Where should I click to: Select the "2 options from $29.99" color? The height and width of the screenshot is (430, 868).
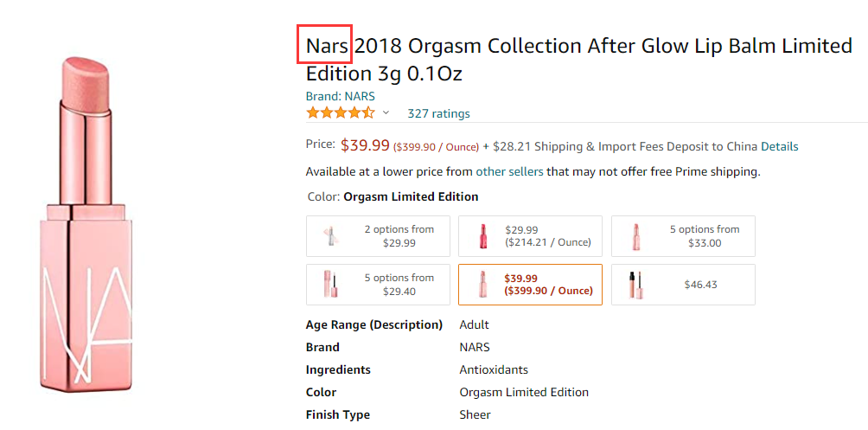coord(378,236)
